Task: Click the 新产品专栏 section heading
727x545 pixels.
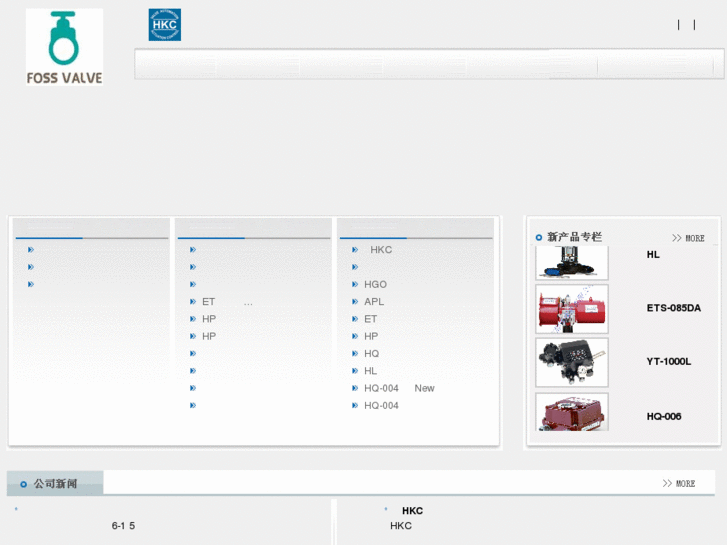Action: pos(574,237)
